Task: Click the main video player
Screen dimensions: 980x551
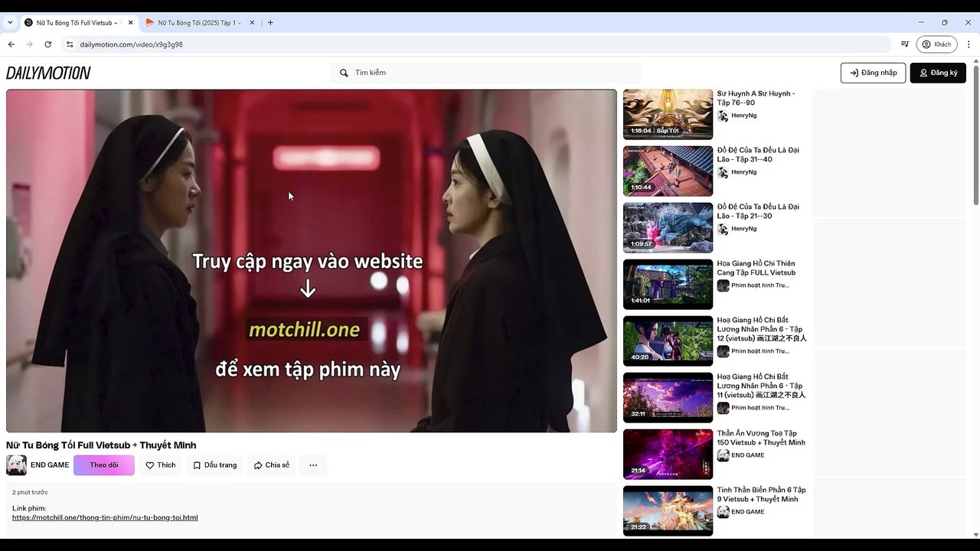Action: (x=312, y=261)
